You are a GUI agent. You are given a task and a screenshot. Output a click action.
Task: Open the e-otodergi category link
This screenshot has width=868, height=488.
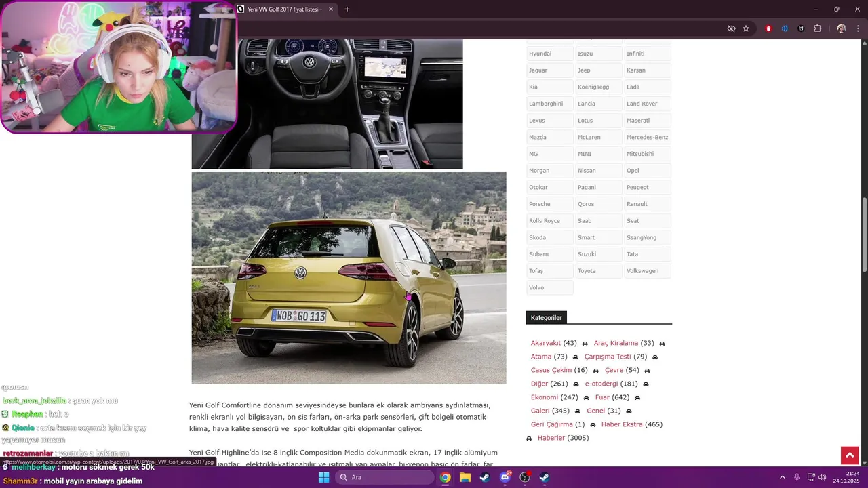(x=601, y=384)
